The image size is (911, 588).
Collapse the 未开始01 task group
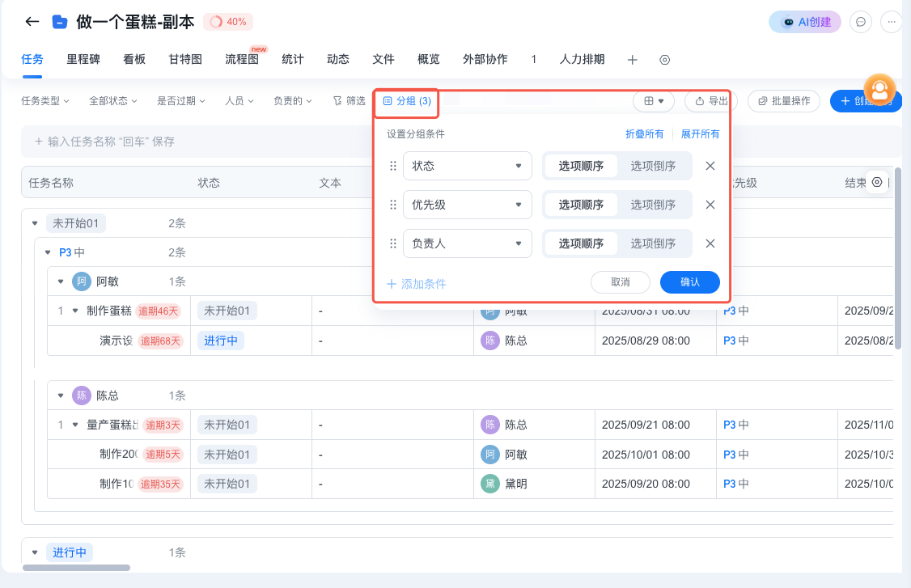33,222
